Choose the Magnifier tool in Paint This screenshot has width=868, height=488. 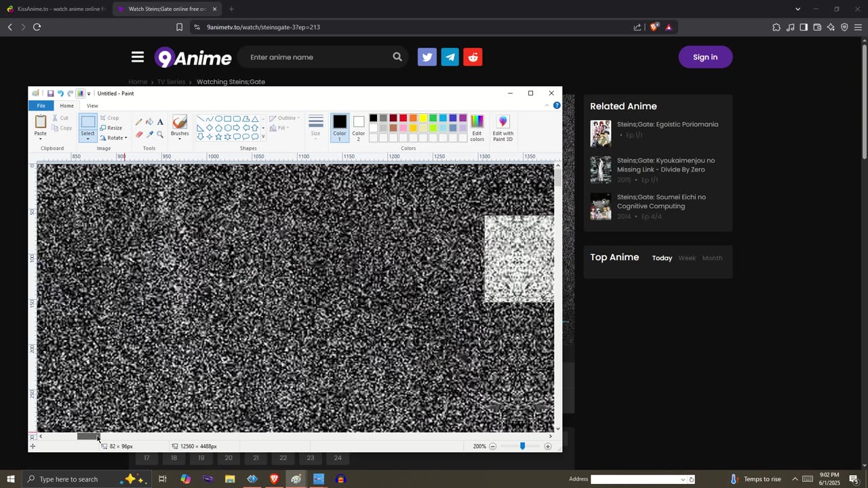160,134
